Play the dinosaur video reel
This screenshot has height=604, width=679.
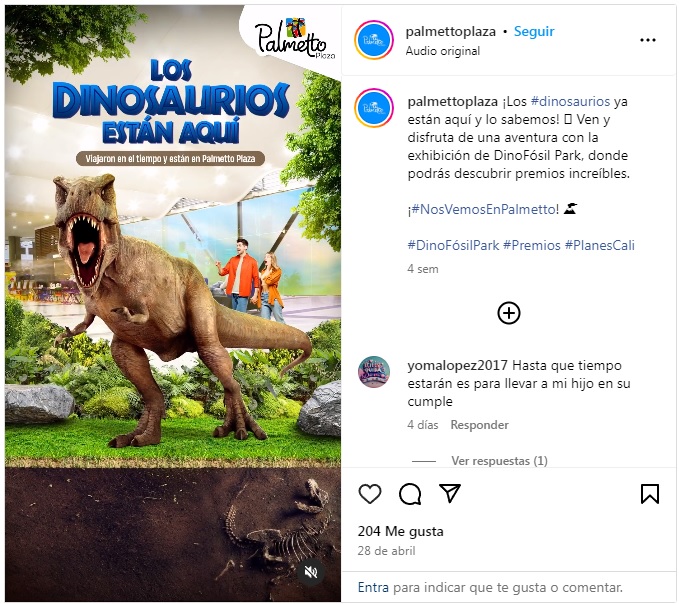173,303
